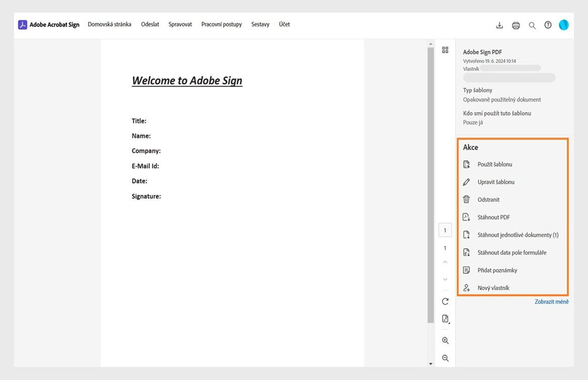Click the Přidat poznámky note icon
588x380 pixels.
466,270
